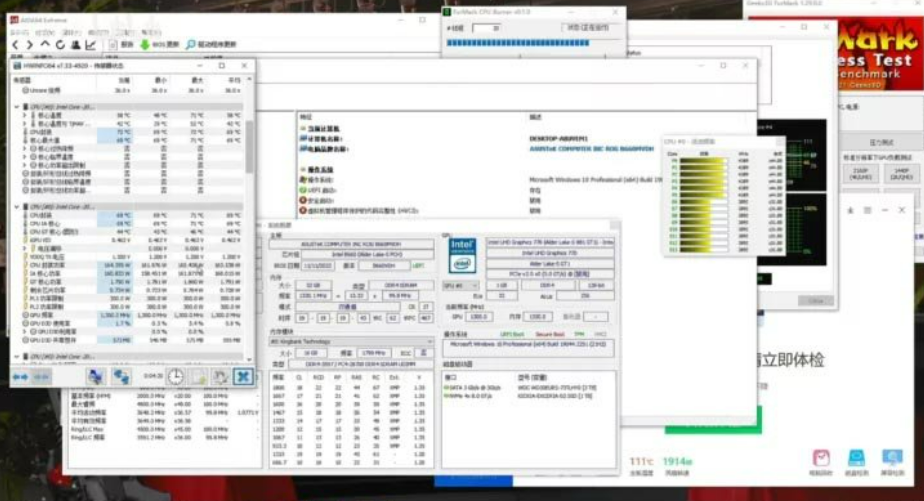The height and width of the screenshot is (501, 924).
Task: Go back in AIDA64 toolbar
Action: (x=16, y=45)
